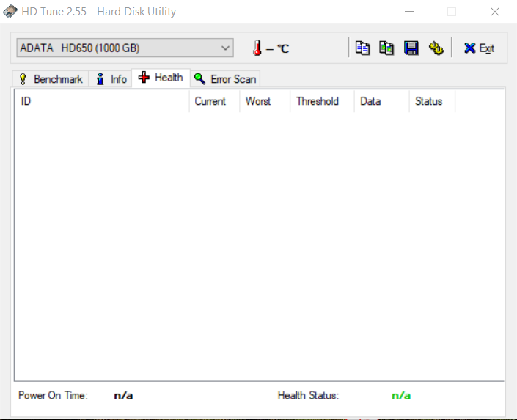Click the copy text to clipboard icon
Screen dimensions: 517x420
362,48
